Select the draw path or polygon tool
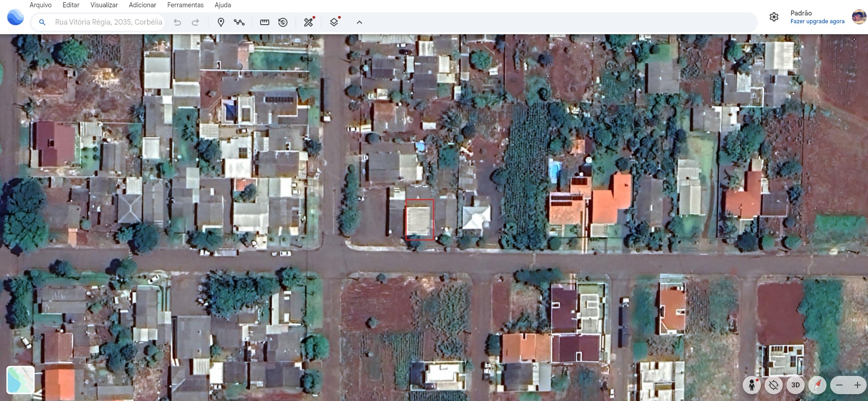 point(239,22)
